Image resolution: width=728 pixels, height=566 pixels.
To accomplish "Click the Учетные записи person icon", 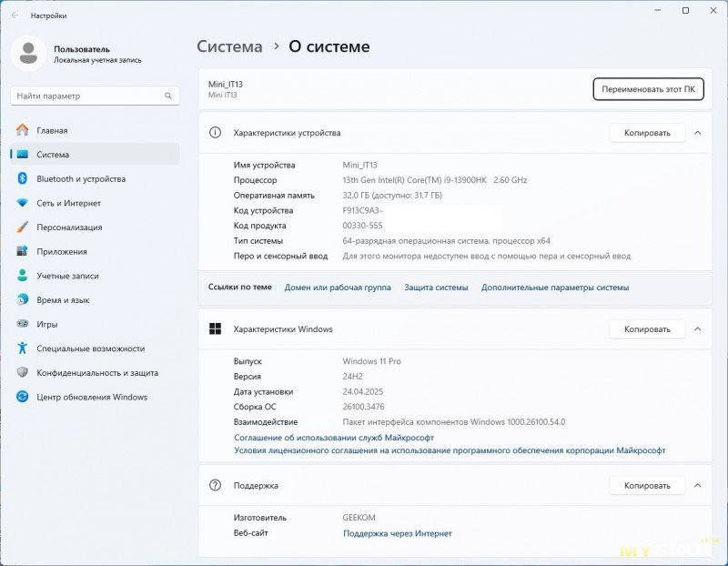I will click(22, 276).
